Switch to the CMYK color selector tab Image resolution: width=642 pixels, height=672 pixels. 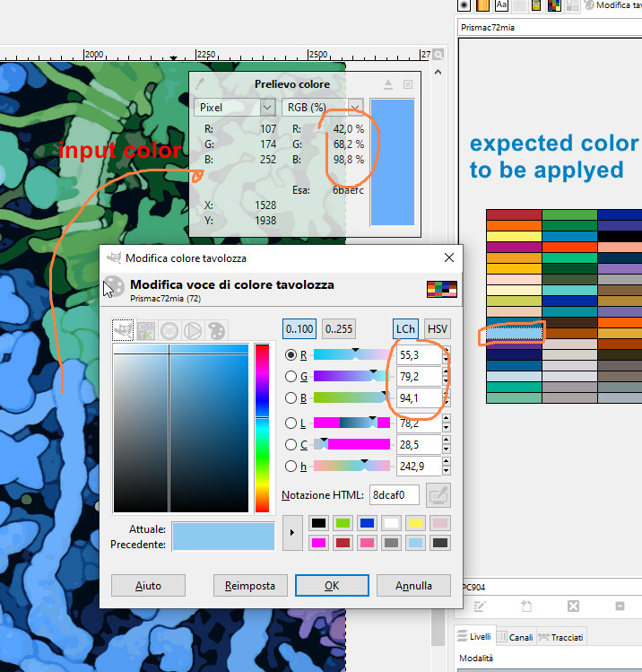point(145,329)
